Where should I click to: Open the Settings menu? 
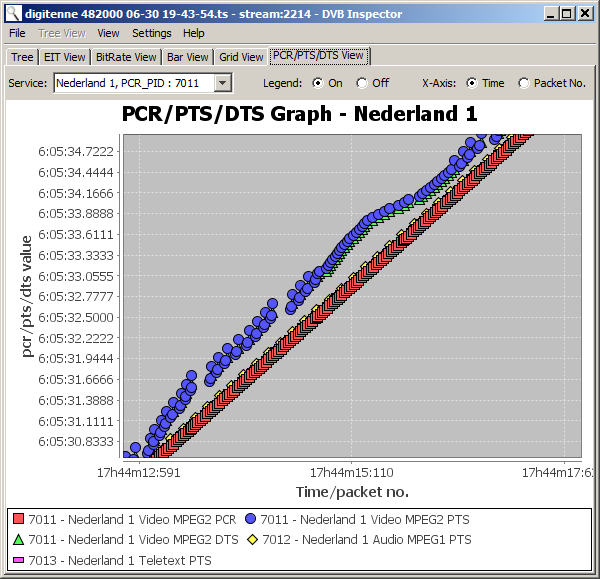pos(151,33)
